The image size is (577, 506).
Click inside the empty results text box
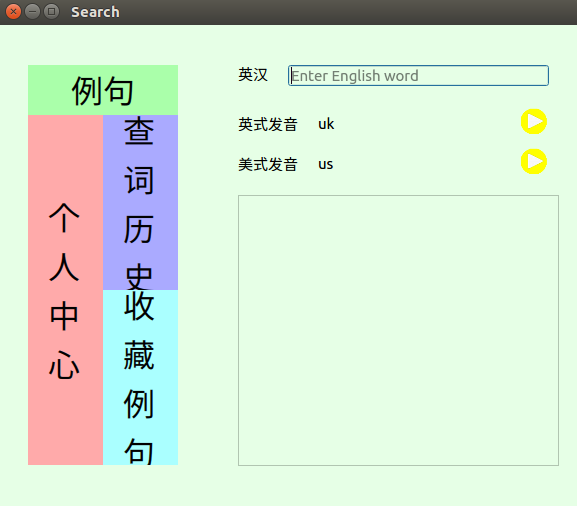pyautogui.click(x=398, y=330)
